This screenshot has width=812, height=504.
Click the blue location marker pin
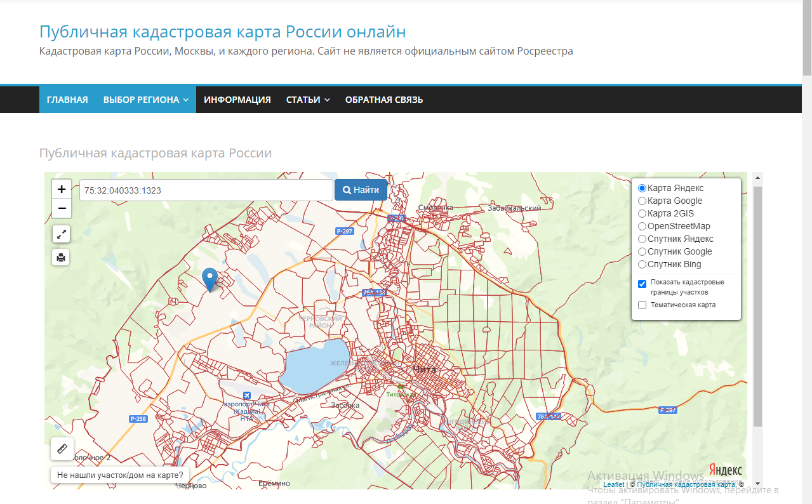(210, 278)
